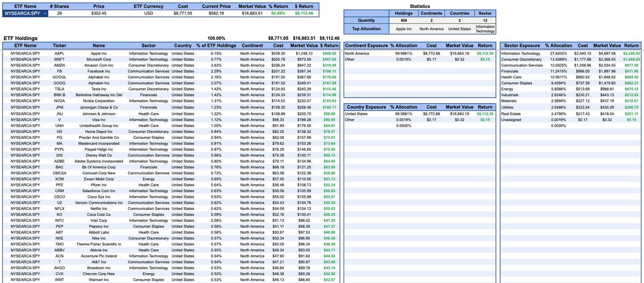The height and width of the screenshot is (283, 644).
Task: Click the 'Materials' sector row label
Action: 509,101
